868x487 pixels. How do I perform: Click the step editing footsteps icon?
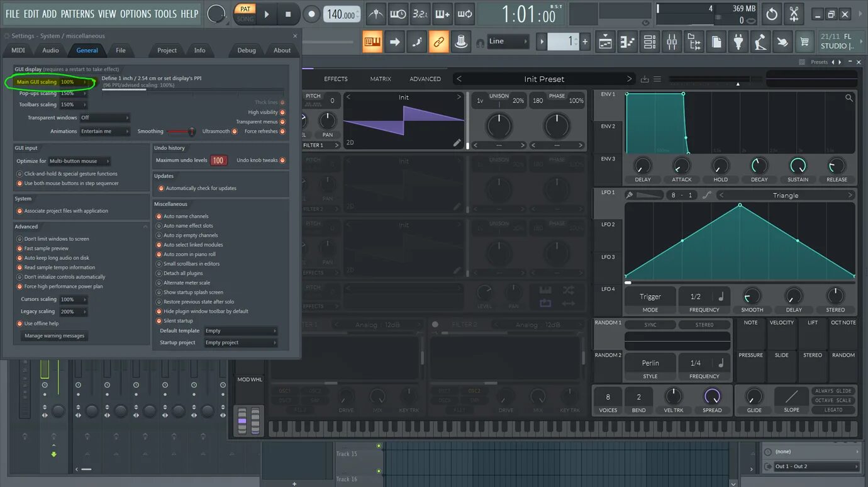[417, 42]
